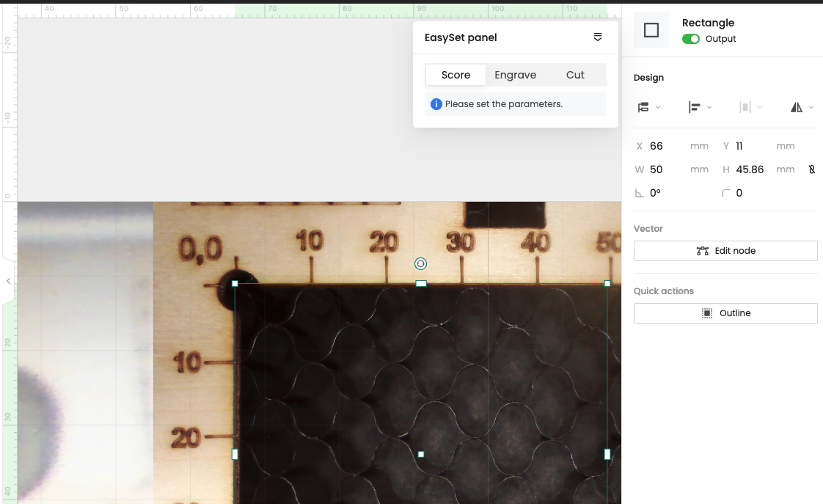Click the Edit node button
This screenshot has width=823, height=504.
click(725, 250)
